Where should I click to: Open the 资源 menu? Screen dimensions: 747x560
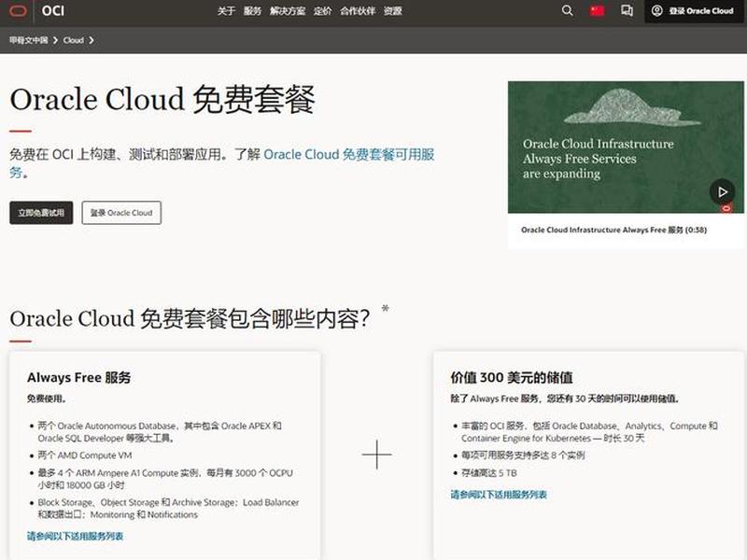pyautogui.click(x=393, y=11)
